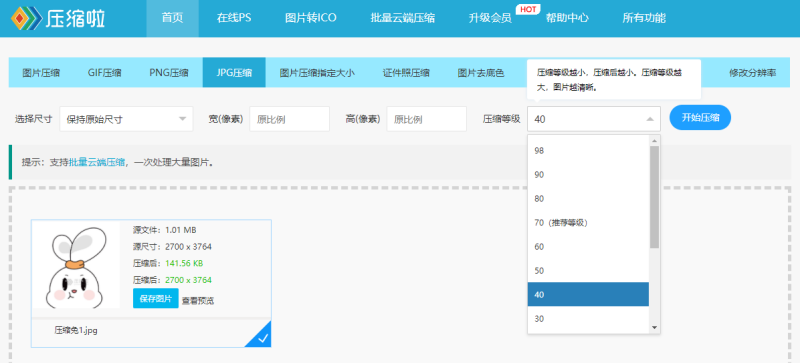Click the 开始压缩 button
Viewport: 800px width, 363px height.
tap(700, 117)
